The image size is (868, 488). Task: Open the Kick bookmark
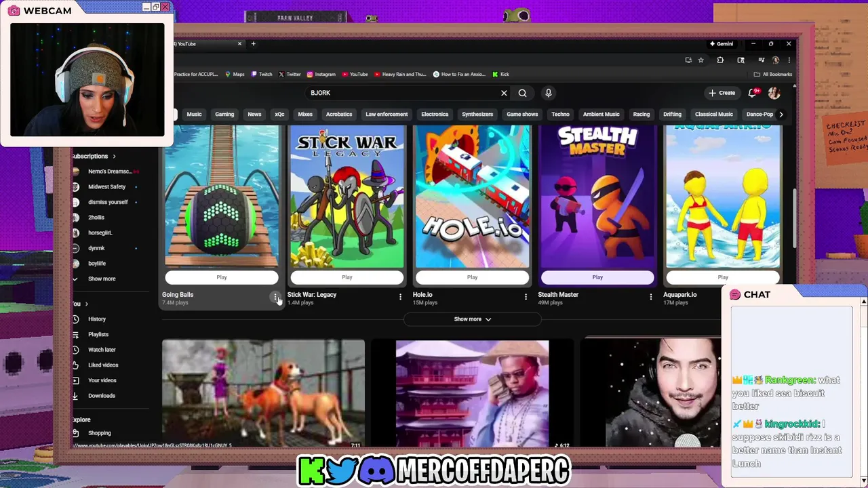click(501, 74)
